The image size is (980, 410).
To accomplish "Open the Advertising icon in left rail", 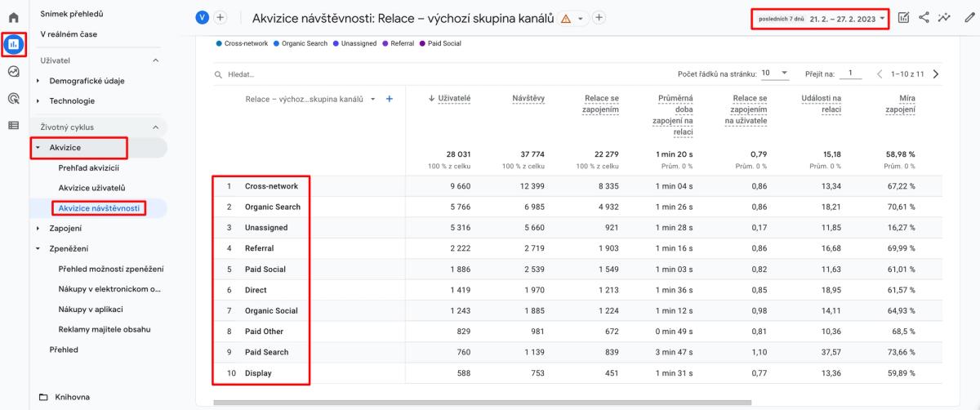I will pos(13,98).
